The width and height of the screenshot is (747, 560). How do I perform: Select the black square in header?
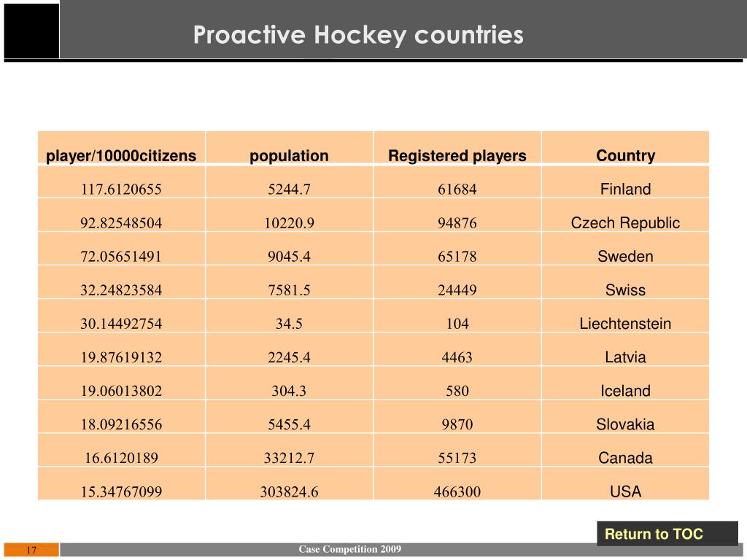[31, 31]
